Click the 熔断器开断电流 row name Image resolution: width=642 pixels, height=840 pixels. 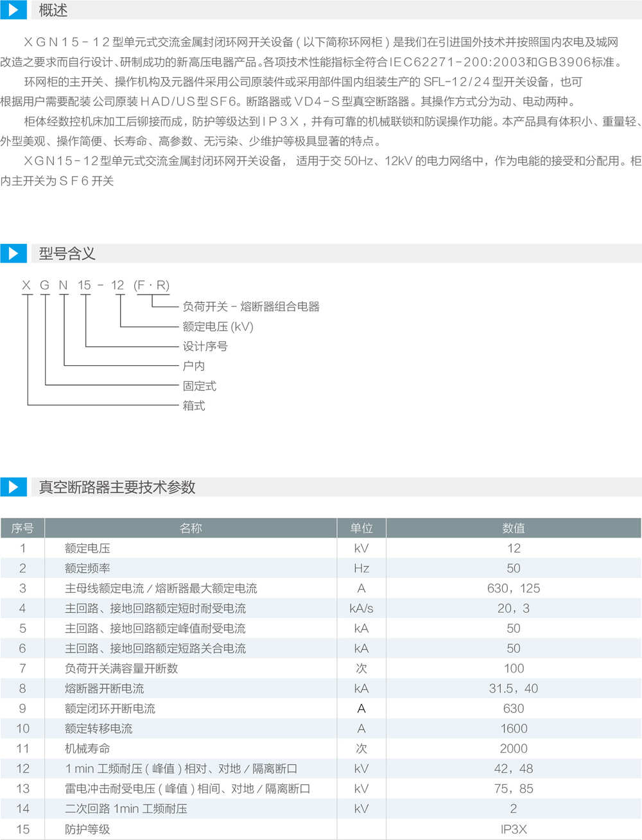(x=104, y=689)
